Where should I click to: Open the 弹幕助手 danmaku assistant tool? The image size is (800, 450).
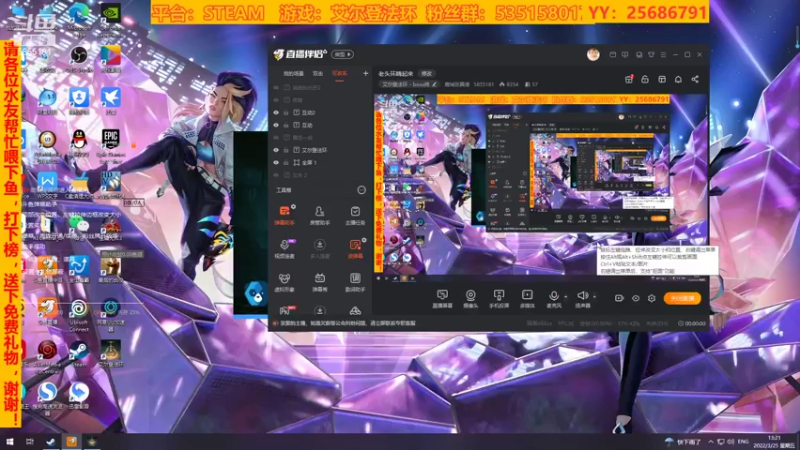[x=284, y=215]
